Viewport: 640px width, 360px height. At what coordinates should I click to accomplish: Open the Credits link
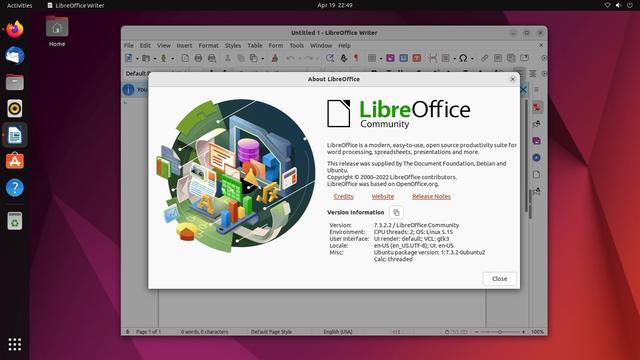[344, 197]
